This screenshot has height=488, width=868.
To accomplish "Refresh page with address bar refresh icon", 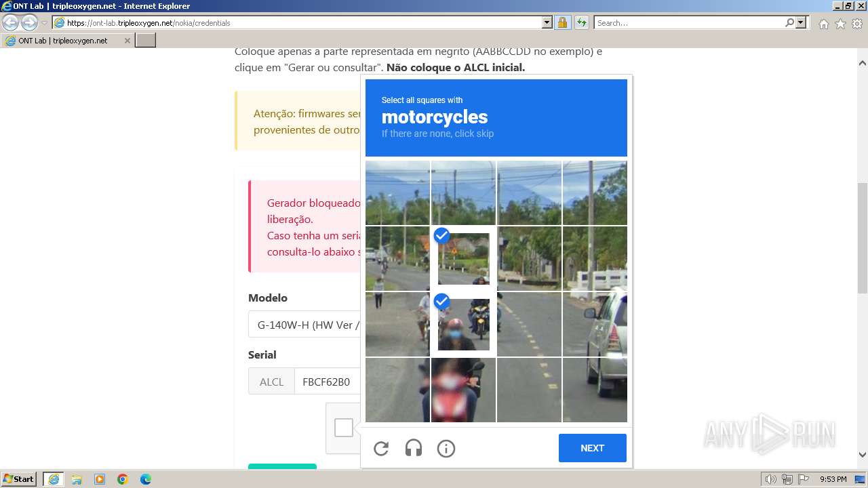I will (x=581, y=22).
